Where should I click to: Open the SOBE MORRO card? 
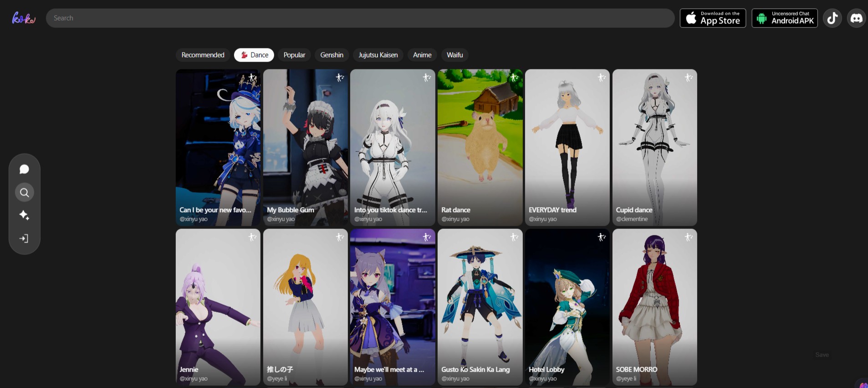click(655, 307)
